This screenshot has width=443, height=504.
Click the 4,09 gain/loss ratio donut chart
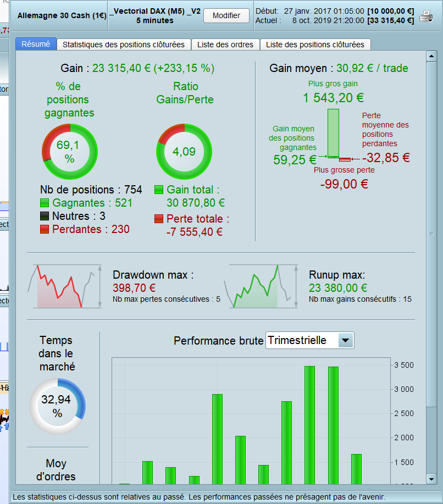point(184,151)
